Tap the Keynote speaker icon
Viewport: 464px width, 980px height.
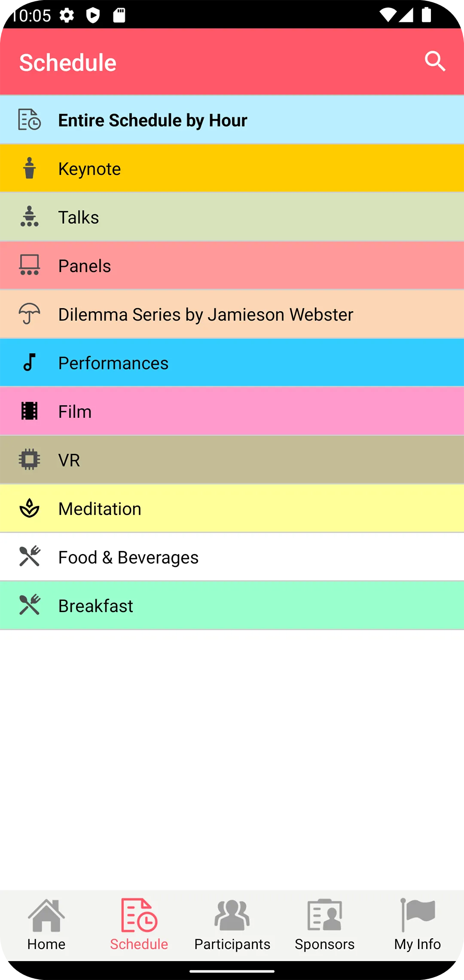click(x=29, y=168)
